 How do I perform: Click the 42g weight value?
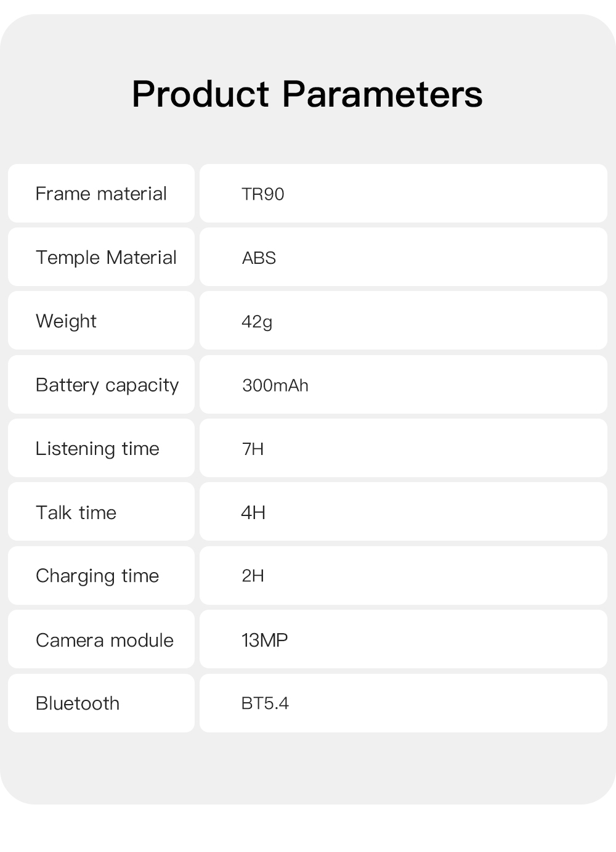click(257, 322)
